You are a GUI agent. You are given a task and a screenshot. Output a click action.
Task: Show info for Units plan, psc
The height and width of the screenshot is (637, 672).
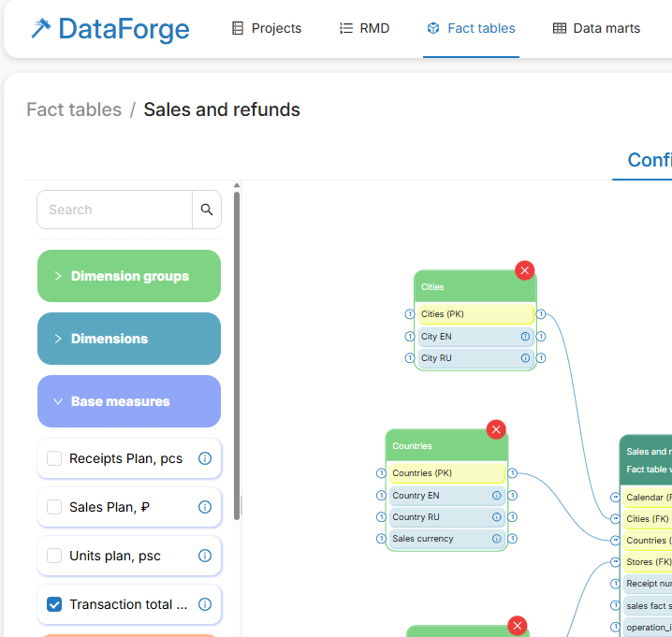(205, 556)
